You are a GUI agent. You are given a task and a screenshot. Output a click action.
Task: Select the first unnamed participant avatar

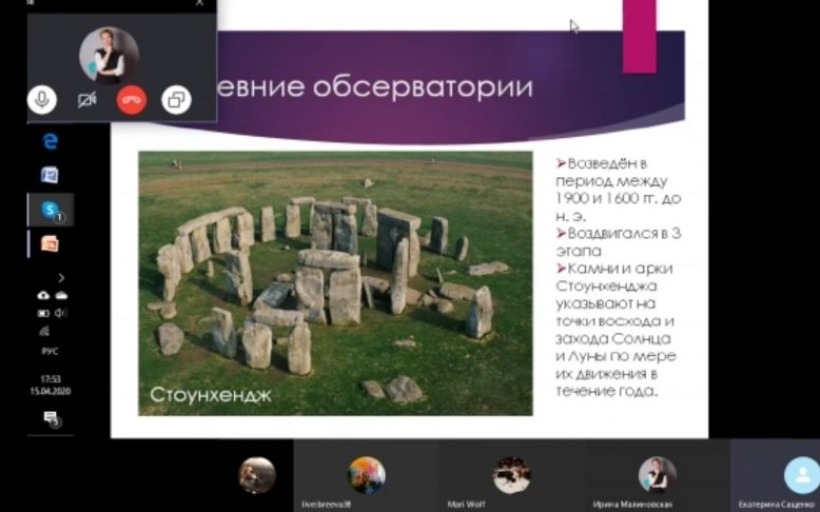point(257,476)
